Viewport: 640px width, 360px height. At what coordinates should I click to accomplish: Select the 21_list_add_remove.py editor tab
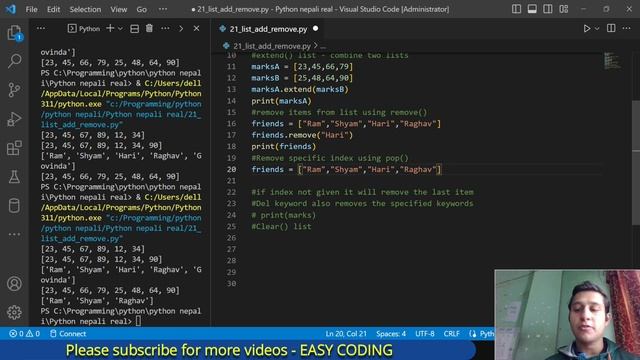268,29
